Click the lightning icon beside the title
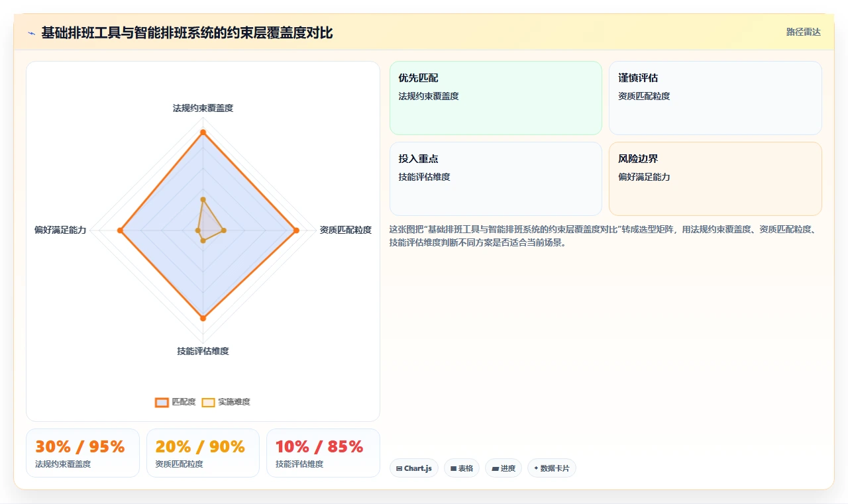Image resolution: width=848 pixels, height=504 pixels. click(x=32, y=33)
